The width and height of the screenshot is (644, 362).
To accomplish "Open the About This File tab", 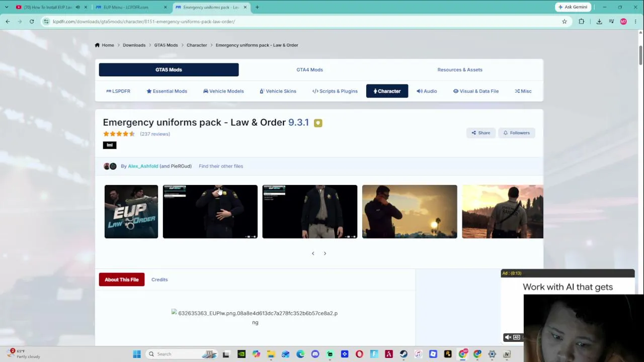I will pyautogui.click(x=122, y=280).
